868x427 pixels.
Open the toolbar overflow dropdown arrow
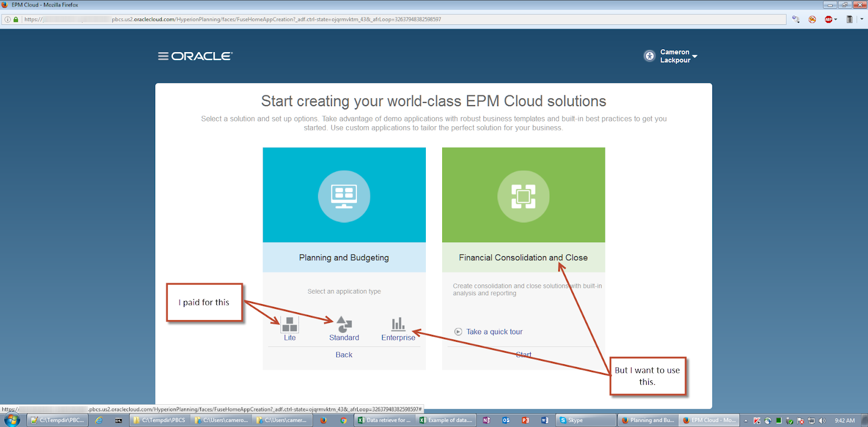861,19
